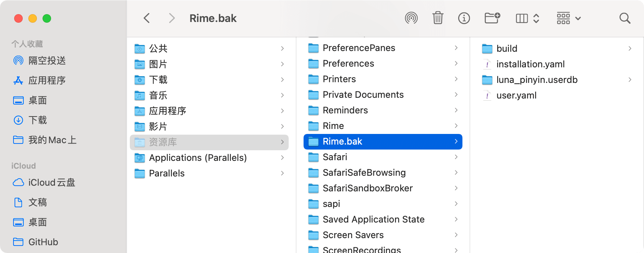Open the group-by grid options dropdown

coord(568,18)
